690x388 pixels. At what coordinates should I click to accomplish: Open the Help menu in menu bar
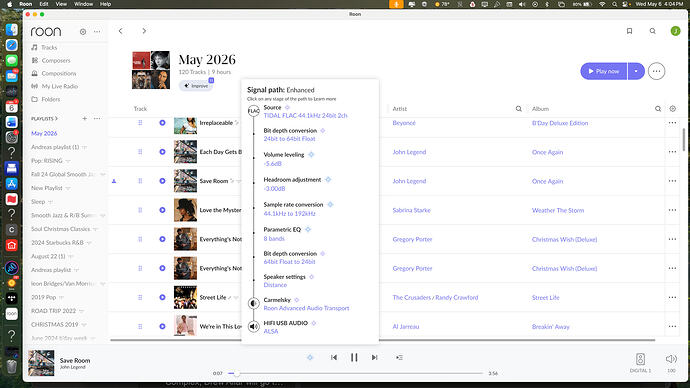coord(106,4)
